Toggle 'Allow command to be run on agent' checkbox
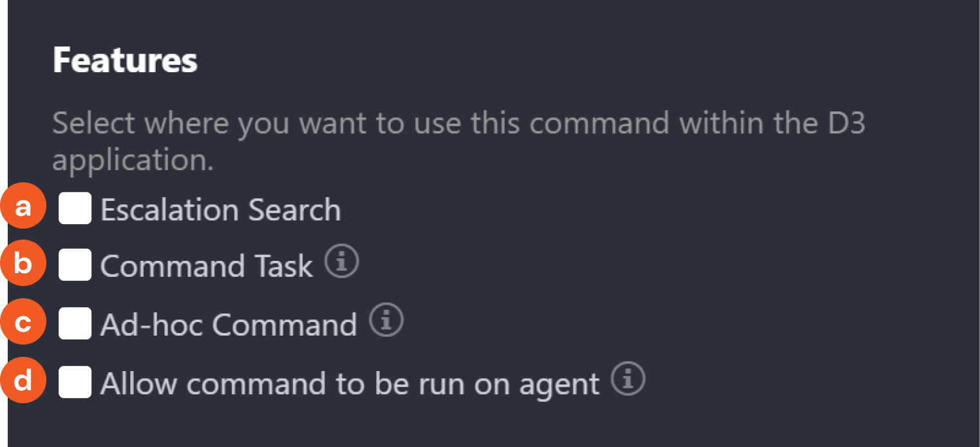Image resolution: width=980 pixels, height=447 pixels. [x=75, y=381]
